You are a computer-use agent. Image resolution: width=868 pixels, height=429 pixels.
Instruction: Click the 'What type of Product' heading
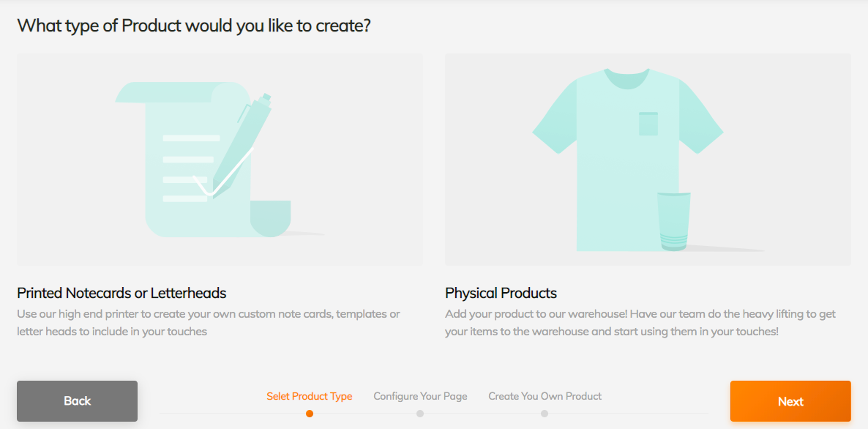194,26
